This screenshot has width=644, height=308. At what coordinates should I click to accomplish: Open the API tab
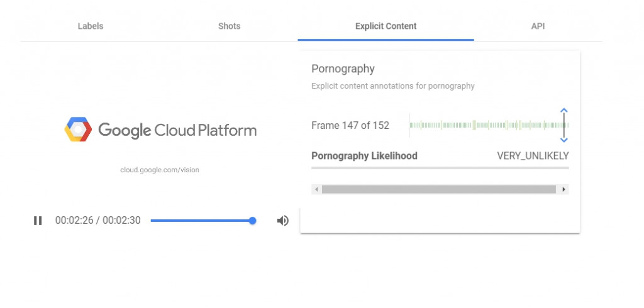pyautogui.click(x=538, y=26)
